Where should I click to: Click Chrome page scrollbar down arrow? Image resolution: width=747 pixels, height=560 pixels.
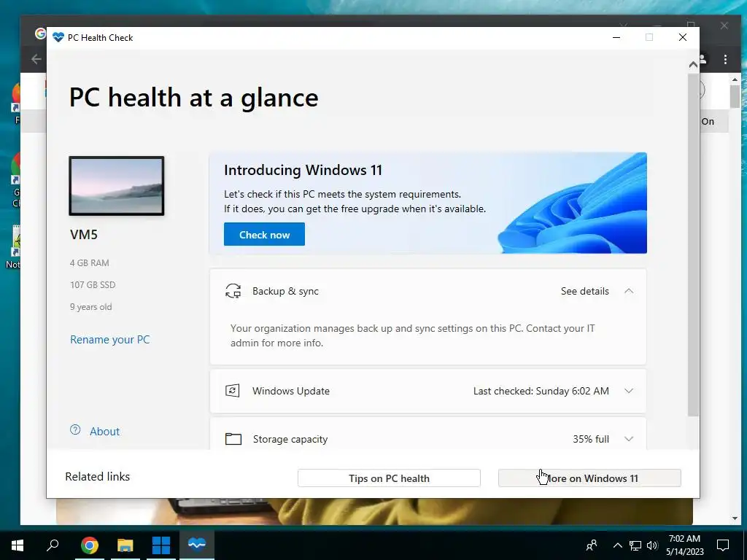735,518
